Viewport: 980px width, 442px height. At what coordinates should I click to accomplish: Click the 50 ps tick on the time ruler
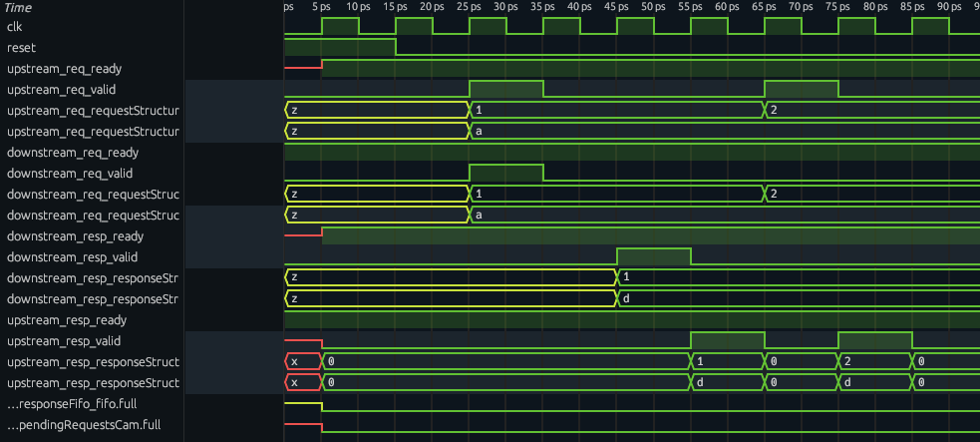tap(651, 7)
